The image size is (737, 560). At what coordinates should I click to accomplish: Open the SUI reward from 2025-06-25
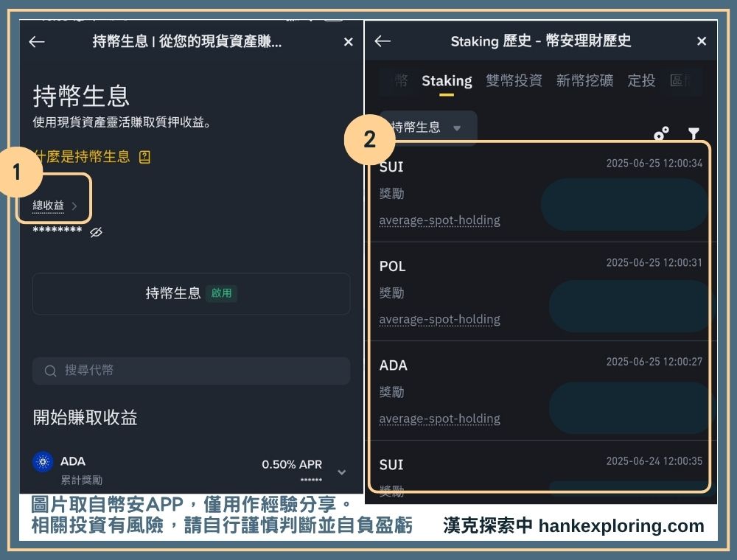pos(540,192)
